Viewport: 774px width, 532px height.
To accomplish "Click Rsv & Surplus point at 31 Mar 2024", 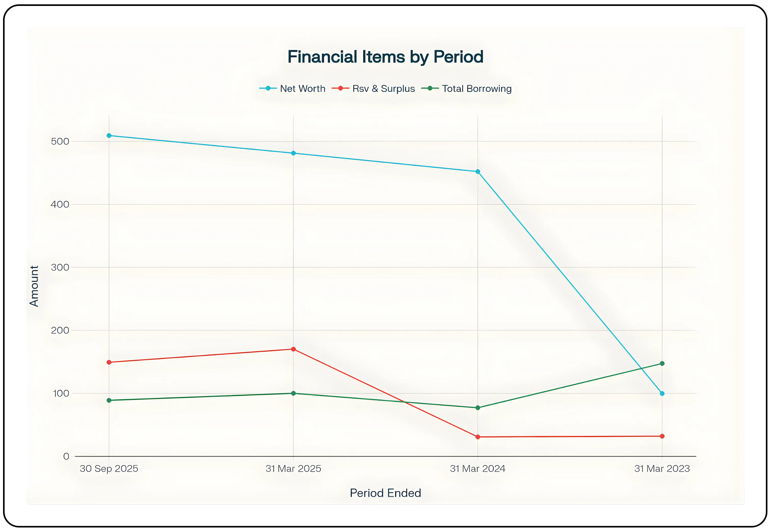I will point(478,437).
